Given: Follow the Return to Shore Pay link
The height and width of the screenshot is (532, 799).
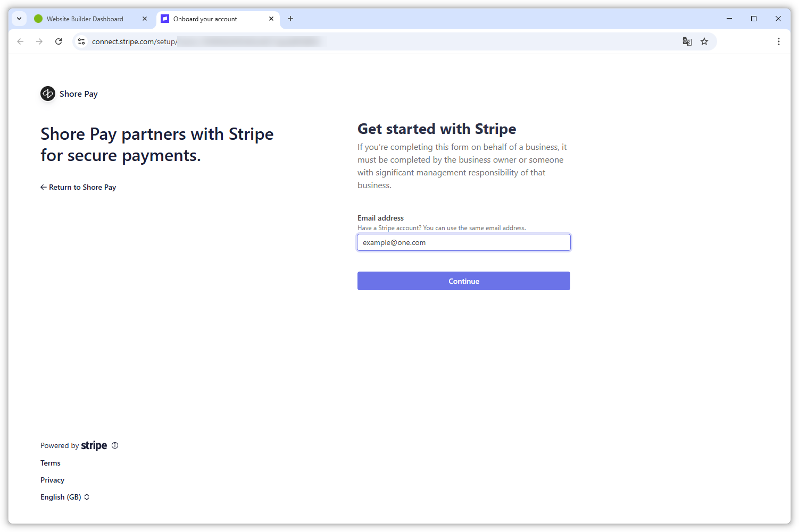Looking at the screenshot, I should point(78,187).
